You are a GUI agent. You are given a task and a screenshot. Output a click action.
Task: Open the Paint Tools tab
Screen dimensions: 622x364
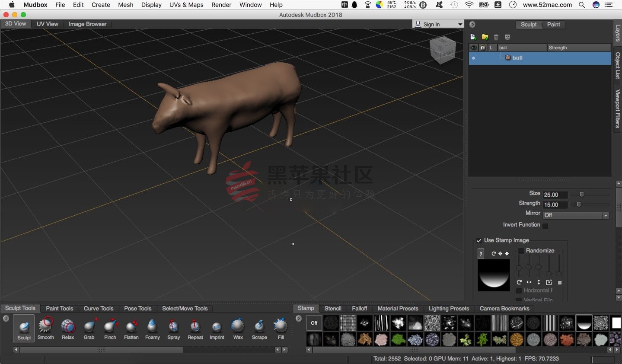pos(60,309)
